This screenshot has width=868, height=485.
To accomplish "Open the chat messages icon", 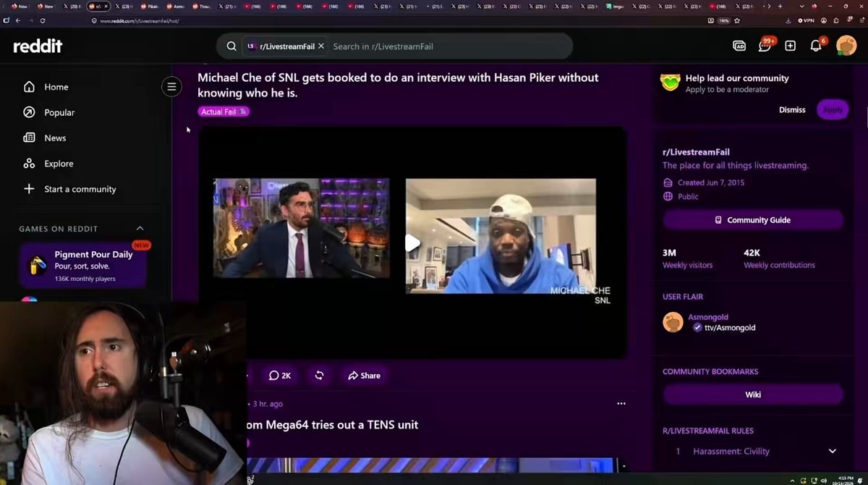I will coord(765,45).
